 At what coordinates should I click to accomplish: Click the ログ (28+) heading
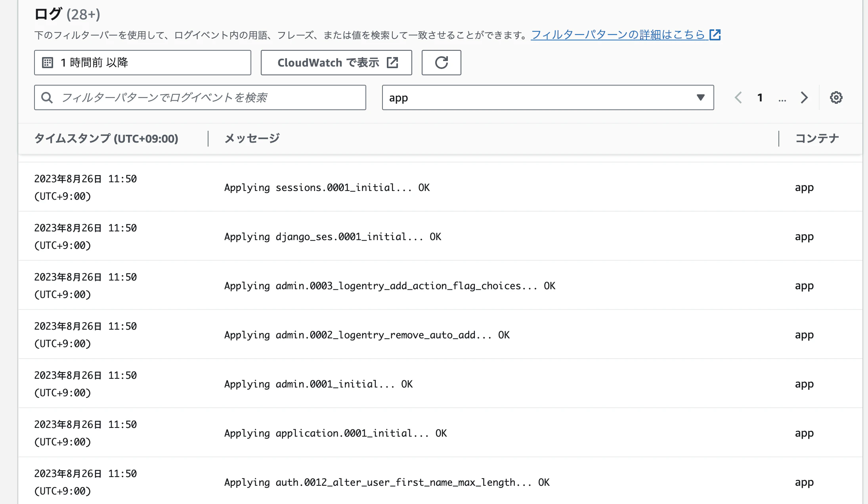coord(67,14)
